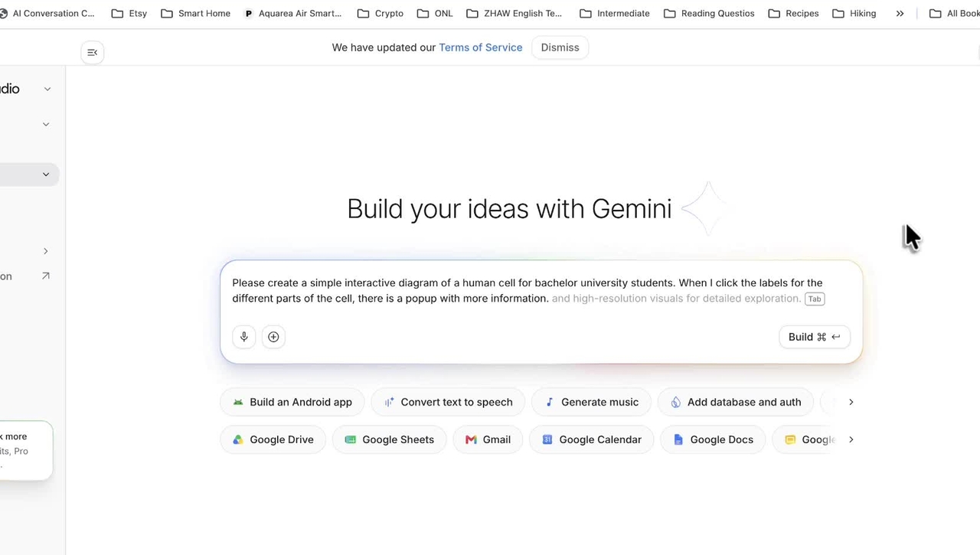Screen dimensions: 980x555
Task: Open the Intermediate bookmarks folder
Action: click(x=615, y=13)
